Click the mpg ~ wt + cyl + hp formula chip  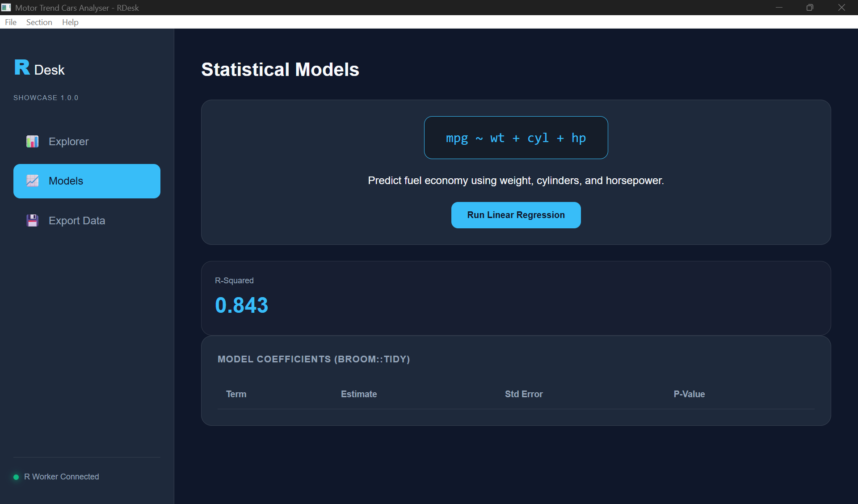[x=516, y=138]
